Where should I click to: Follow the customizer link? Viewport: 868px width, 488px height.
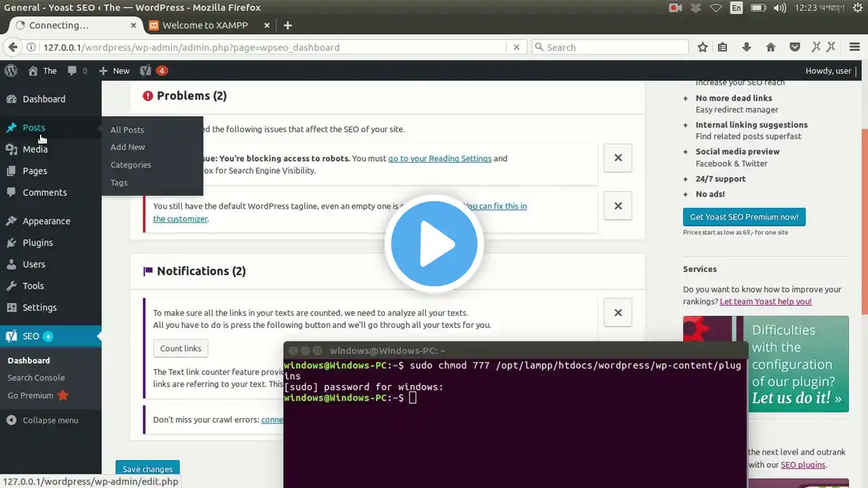(x=340, y=212)
